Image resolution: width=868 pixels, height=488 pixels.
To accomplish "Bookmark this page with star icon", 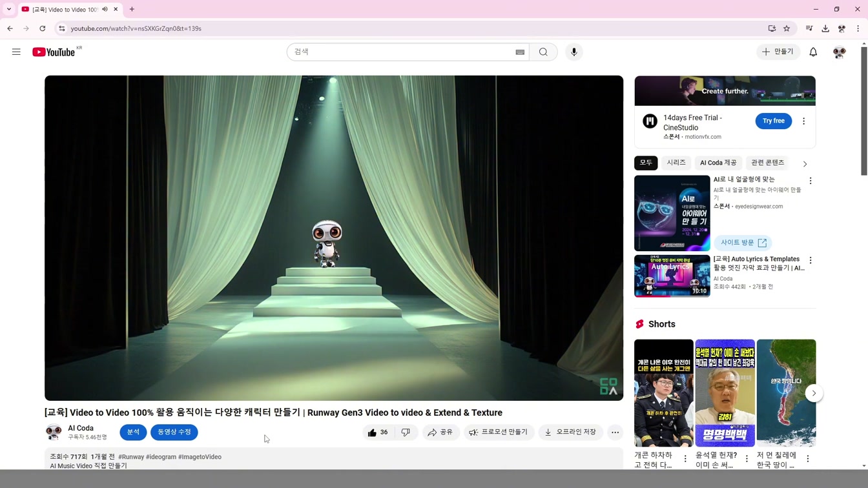I will pos(787,28).
